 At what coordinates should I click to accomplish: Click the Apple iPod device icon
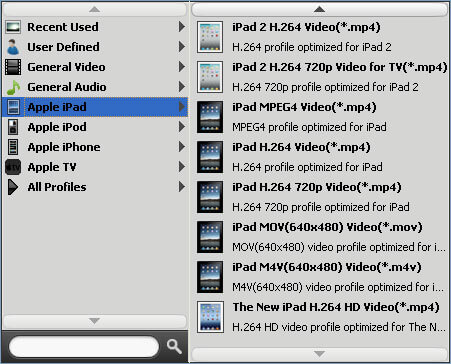[x=13, y=127]
